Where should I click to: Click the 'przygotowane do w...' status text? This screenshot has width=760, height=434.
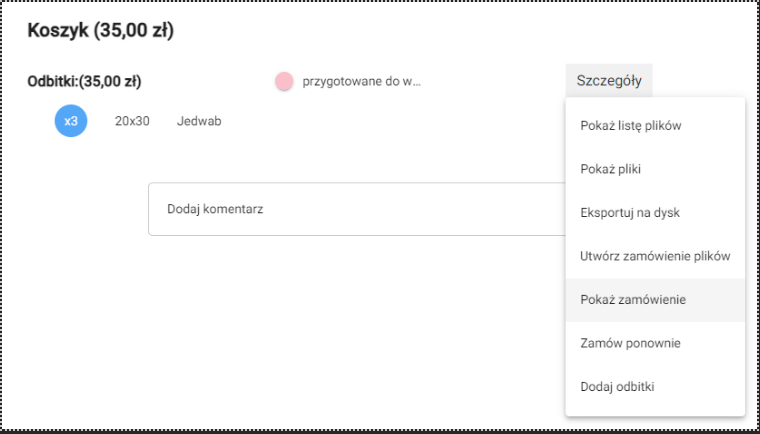click(361, 81)
